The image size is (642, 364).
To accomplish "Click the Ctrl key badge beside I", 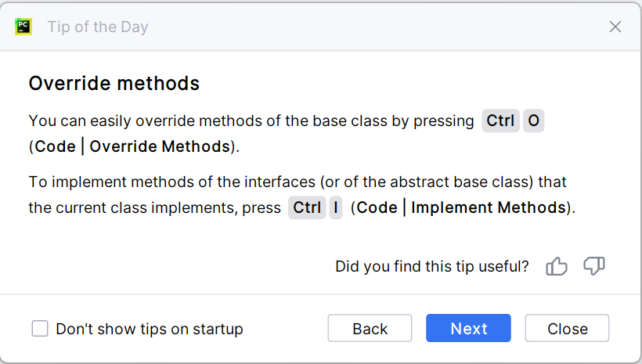I will click(307, 207).
